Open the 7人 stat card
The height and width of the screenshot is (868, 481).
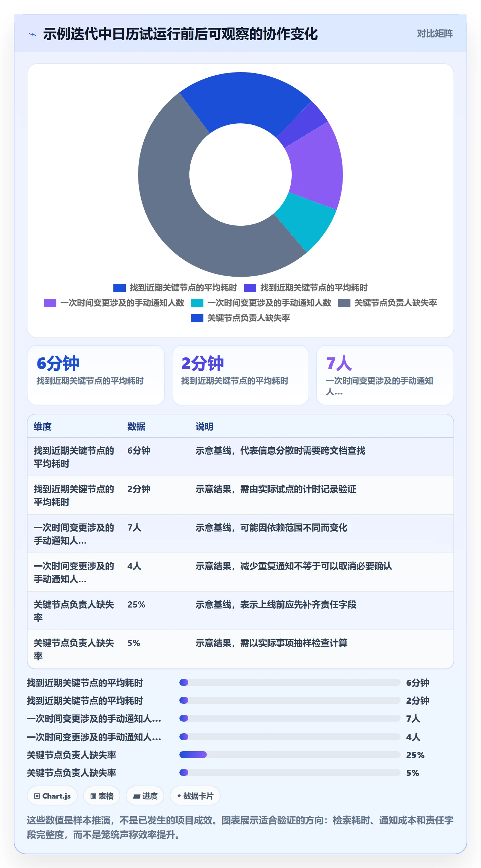pyautogui.click(x=385, y=375)
